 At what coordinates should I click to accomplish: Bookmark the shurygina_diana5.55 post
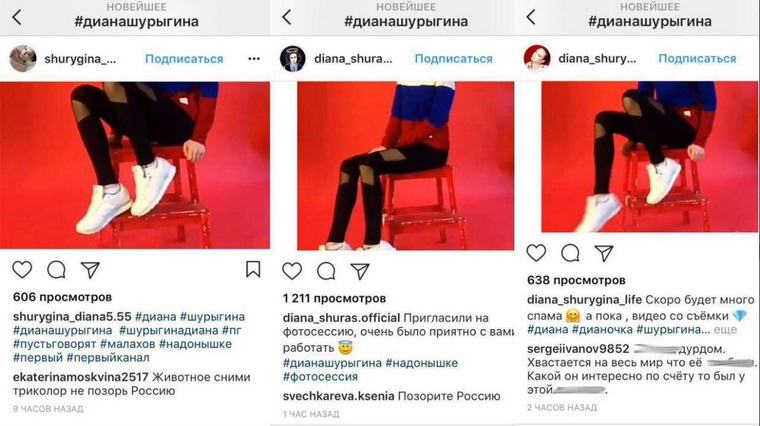coord(253,269)
